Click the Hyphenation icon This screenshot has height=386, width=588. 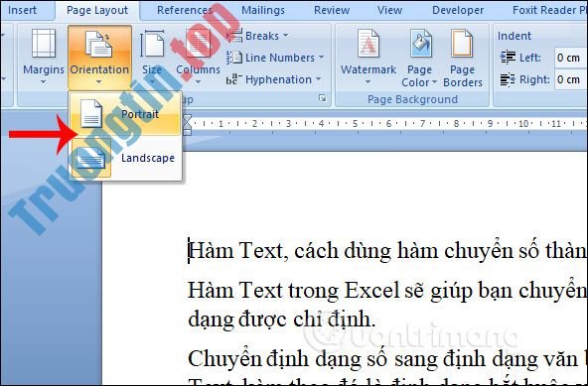point(234,79)
